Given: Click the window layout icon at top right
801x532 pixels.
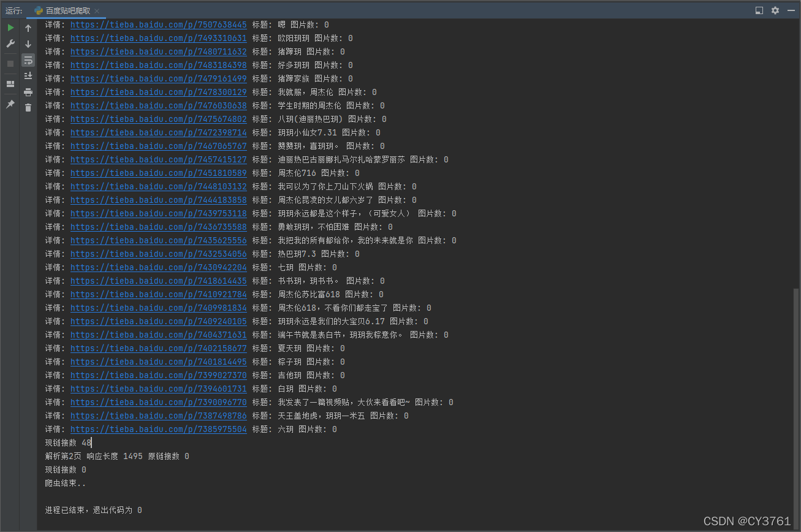Looking at the screenshot, I should 759,10.
